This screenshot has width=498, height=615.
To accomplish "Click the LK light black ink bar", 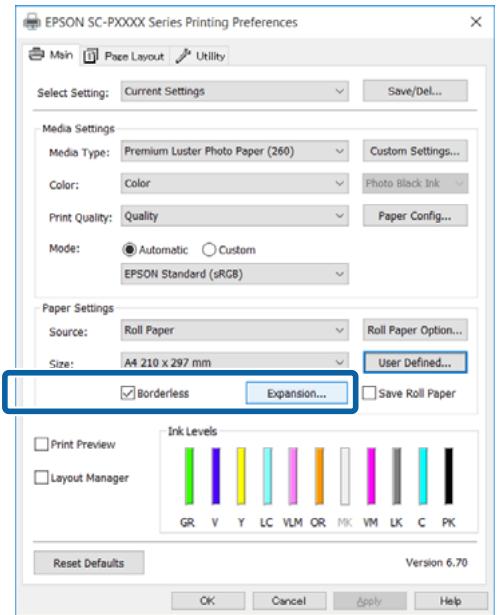I will 397,476.
